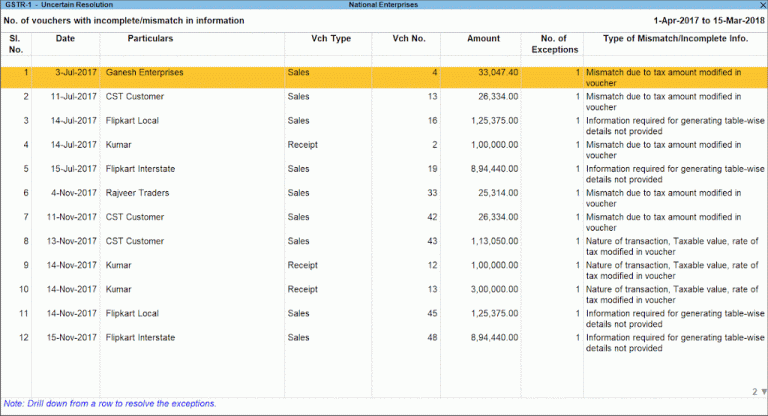768x416 pixels.
Task: Select Flipkart Interstate entry dated 15-Nov-2017
Action: (384, 343)
